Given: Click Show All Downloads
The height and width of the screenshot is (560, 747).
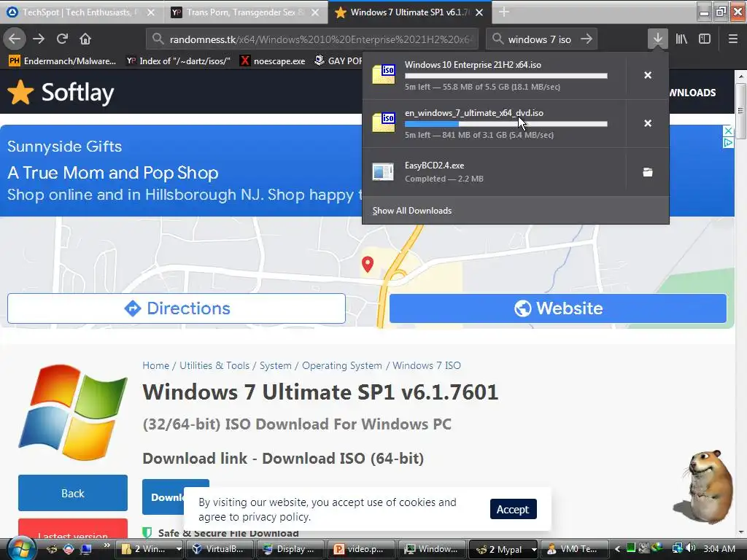Looking at the screenshot, I should [x=412, y=211].
